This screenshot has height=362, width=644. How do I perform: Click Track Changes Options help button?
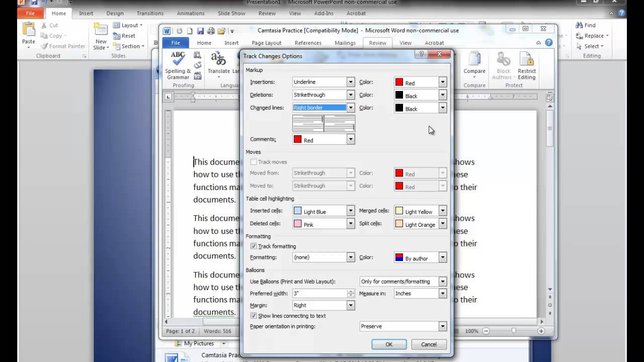pyautogui.click(x=421, y=54)
